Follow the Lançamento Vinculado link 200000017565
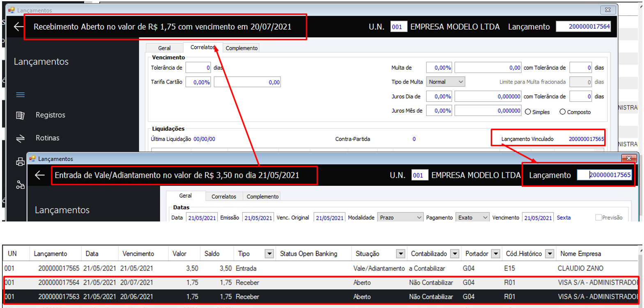Image resolution: width=644 pixels, height=308 pixels. pos(586,139)
